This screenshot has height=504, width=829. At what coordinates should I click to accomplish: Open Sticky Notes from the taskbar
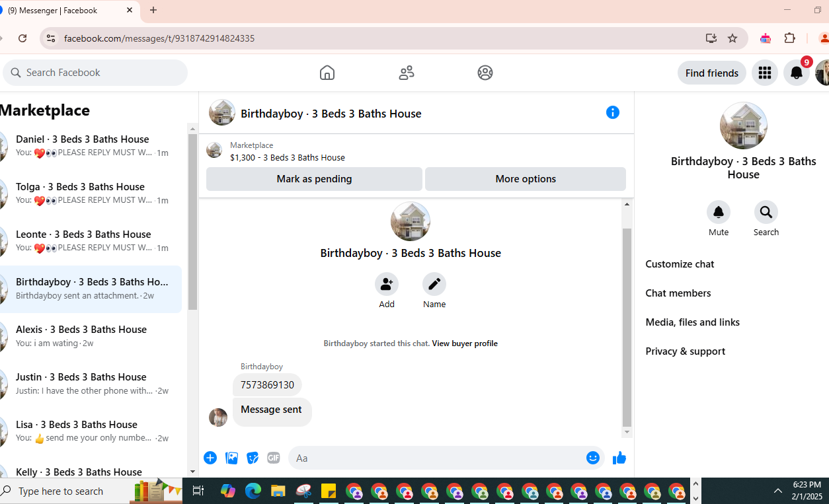[329, 491]
